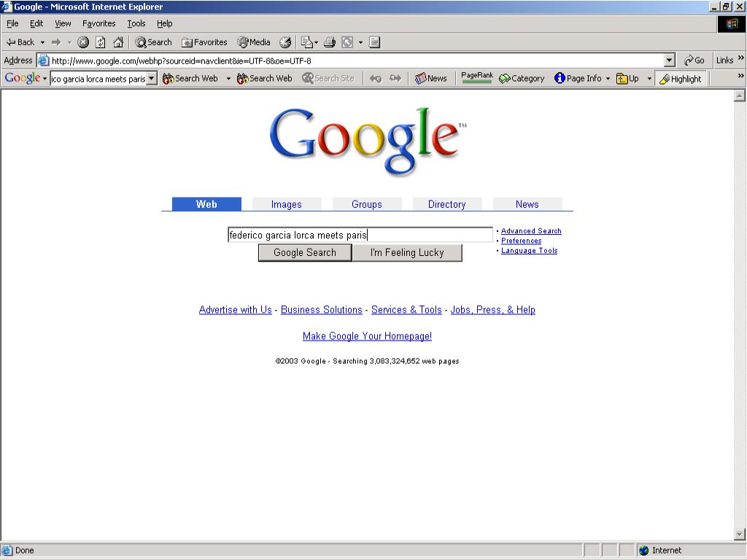Open the Address bar URL dropdown
Image resolution: width=747 pixels, height=560 pixels.
(670, 61)
